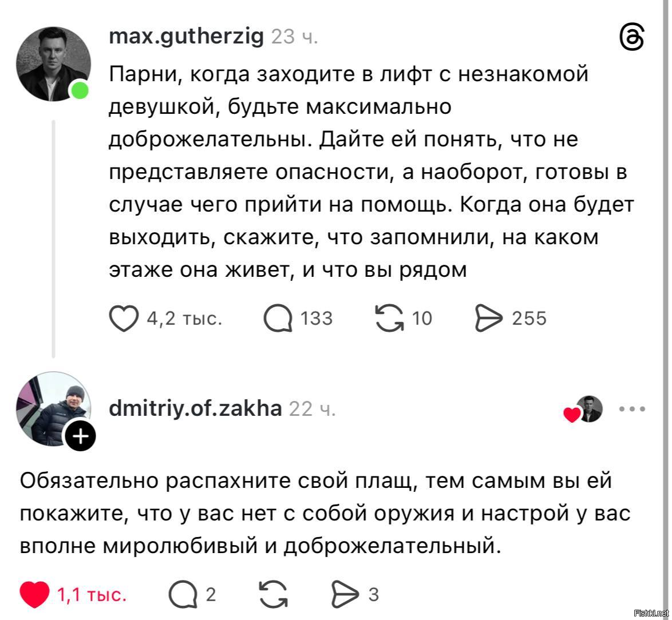
Task: Open more options for dmitriy.of.zakha reply
Action: coord(632,409)
